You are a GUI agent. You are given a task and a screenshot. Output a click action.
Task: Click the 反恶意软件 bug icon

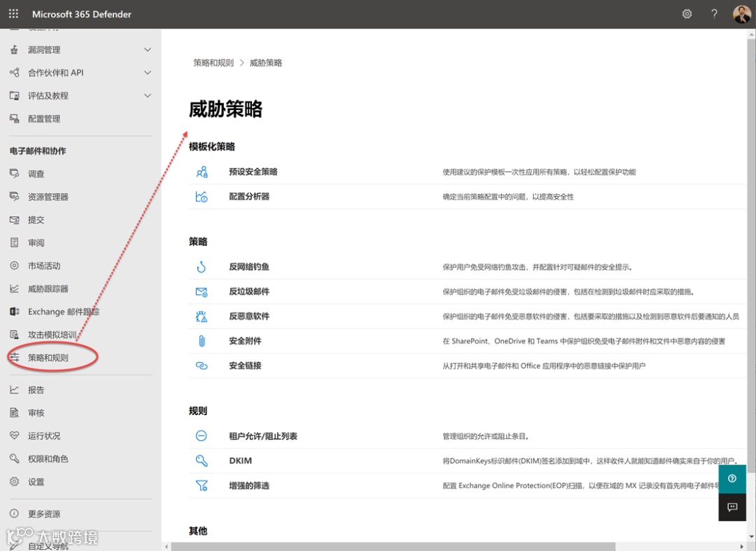[202, 316]
